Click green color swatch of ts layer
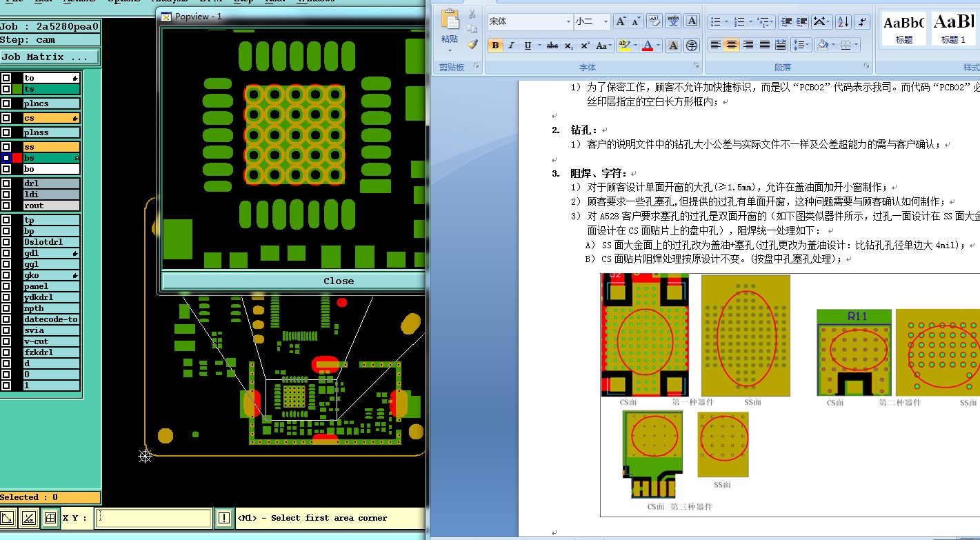This screenshot has width=980, height=540. click(17, 89)
